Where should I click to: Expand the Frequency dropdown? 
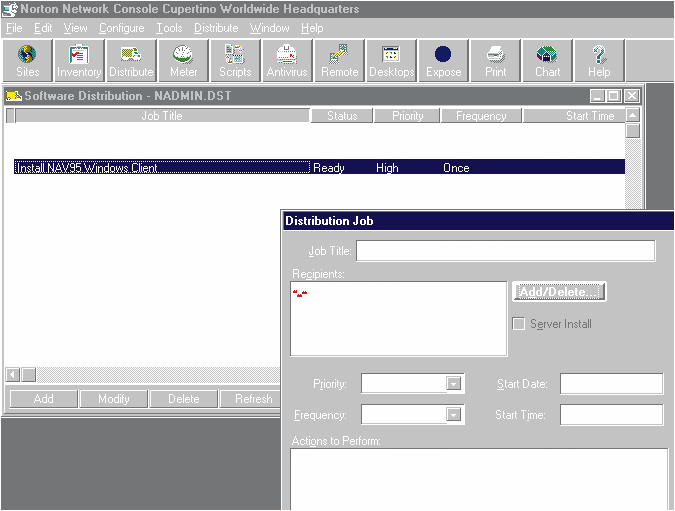pos(453,415)
